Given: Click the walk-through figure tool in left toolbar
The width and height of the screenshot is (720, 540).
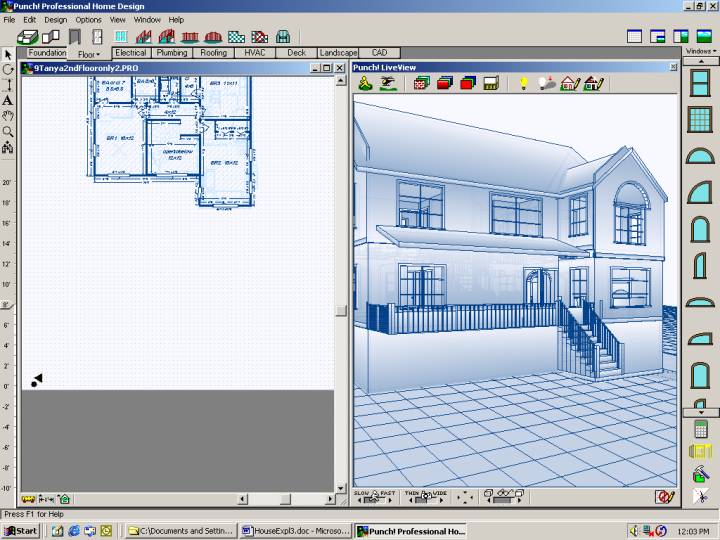Looking at the screenshot, I should tap(7, 147).
